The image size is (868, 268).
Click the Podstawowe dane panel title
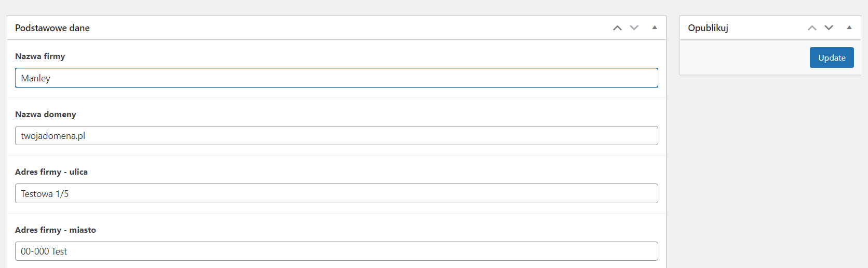click(52, 28)
